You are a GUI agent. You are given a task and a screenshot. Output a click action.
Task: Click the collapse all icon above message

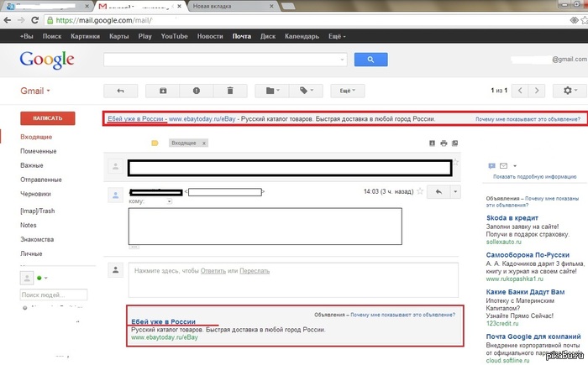pyautogui.click(x=432, y=143)
